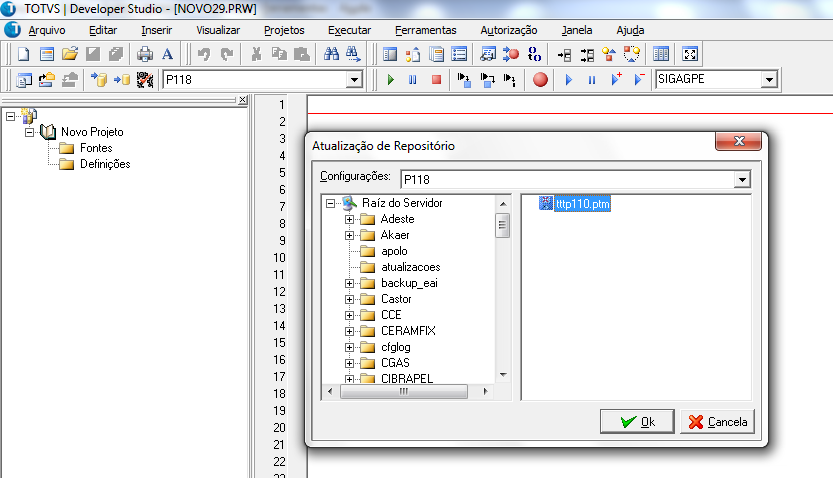
Task: Click the Cancela button
Action: tap(718, 422)
